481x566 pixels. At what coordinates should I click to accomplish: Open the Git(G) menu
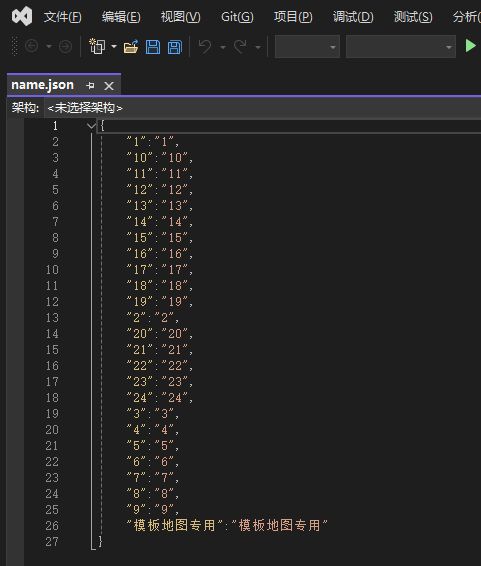point(237,17)
